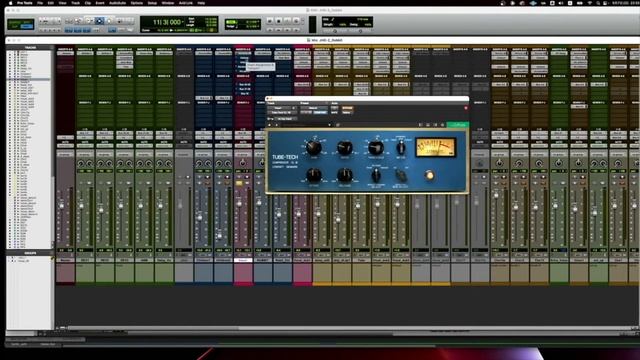Screen dimensions: 640x360
Task: Click the Master channel name label
Action: pos(65,260)
